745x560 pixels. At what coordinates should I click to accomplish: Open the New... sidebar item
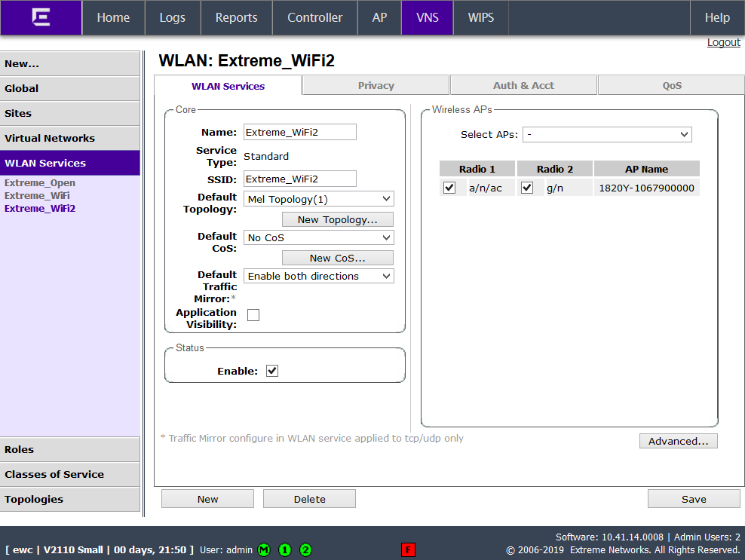pos(70,63)
